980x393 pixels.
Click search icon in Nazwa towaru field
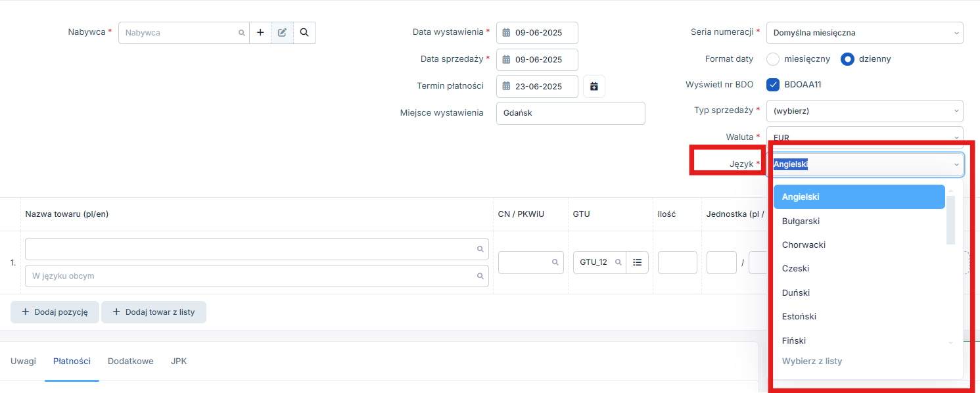(x=480, y=249)
